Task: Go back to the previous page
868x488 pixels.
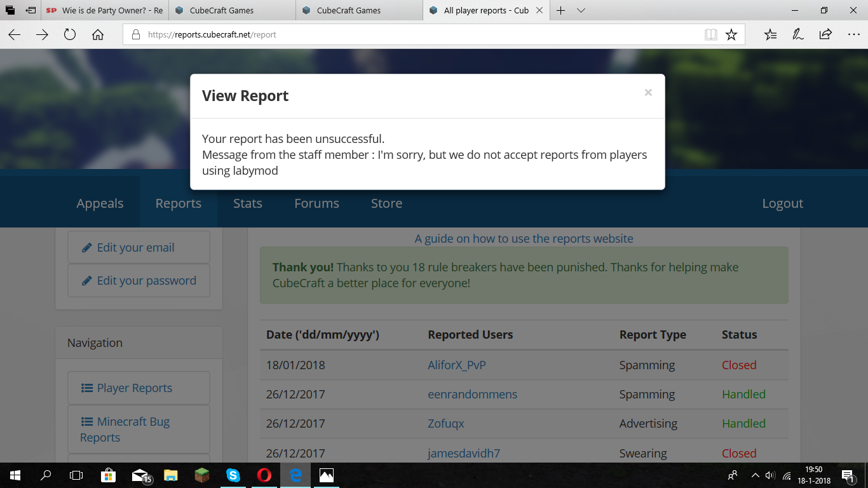Action: click(x=14, y=35)
